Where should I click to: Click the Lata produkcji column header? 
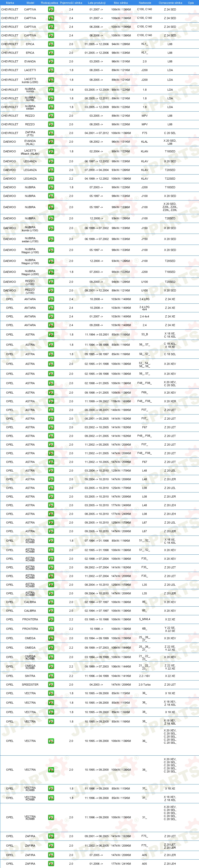click(97, 3)
